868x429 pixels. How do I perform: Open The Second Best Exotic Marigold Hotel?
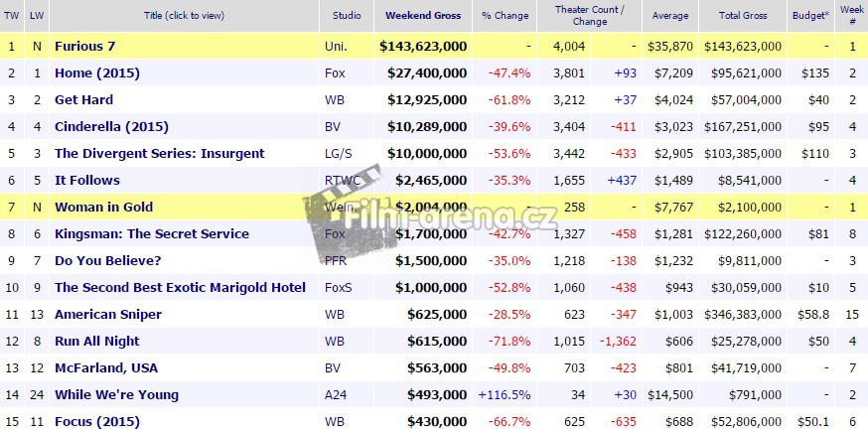coord(180,287)
